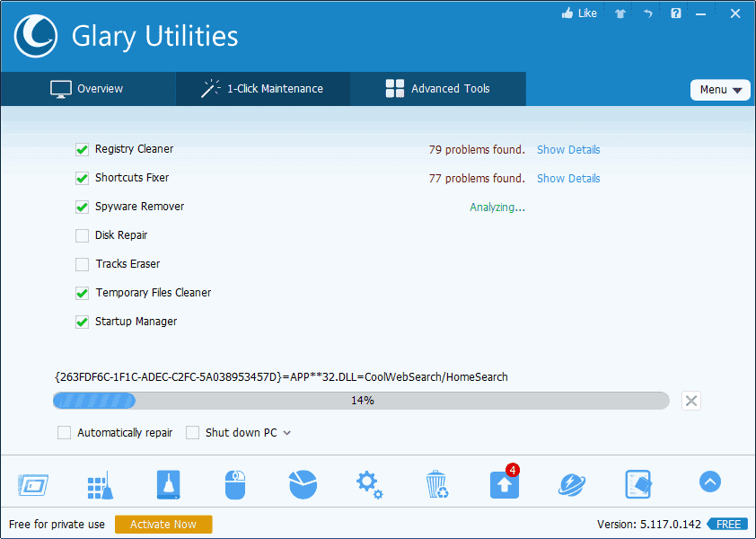Expand the toolbar with the up chevron
This screenshot has height=539, width=756.
click(x=709, y=482)
